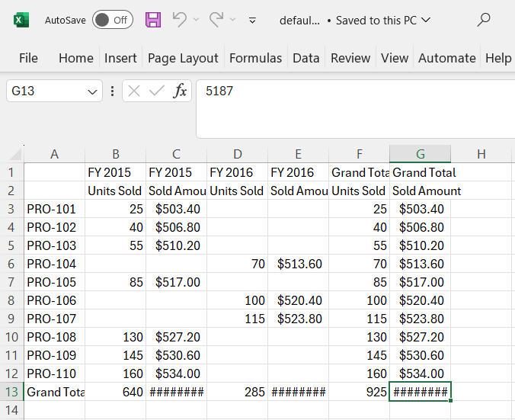The height and width of the screenshot is (420, 515).
Task: Select the Automate tab
Action: point(446,58)
